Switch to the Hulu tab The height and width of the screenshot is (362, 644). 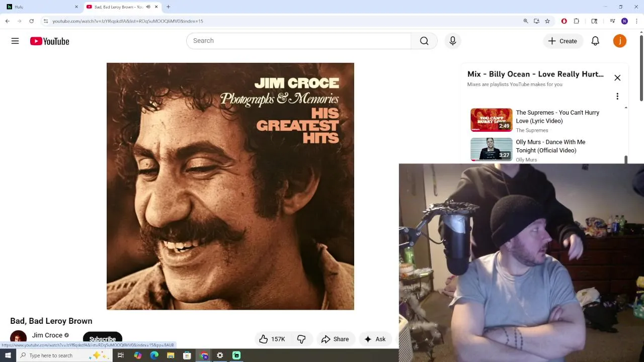click(x=41, y=7)
